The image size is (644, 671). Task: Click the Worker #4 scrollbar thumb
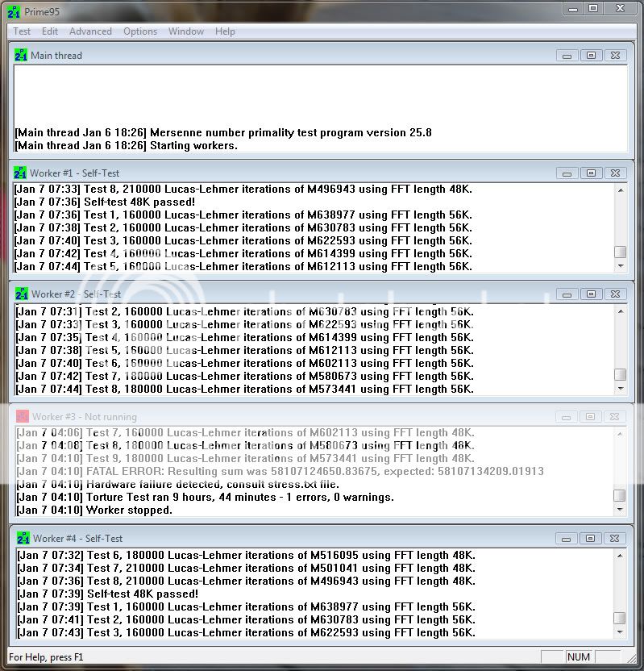pyautogui.click(x=620, y=618)
